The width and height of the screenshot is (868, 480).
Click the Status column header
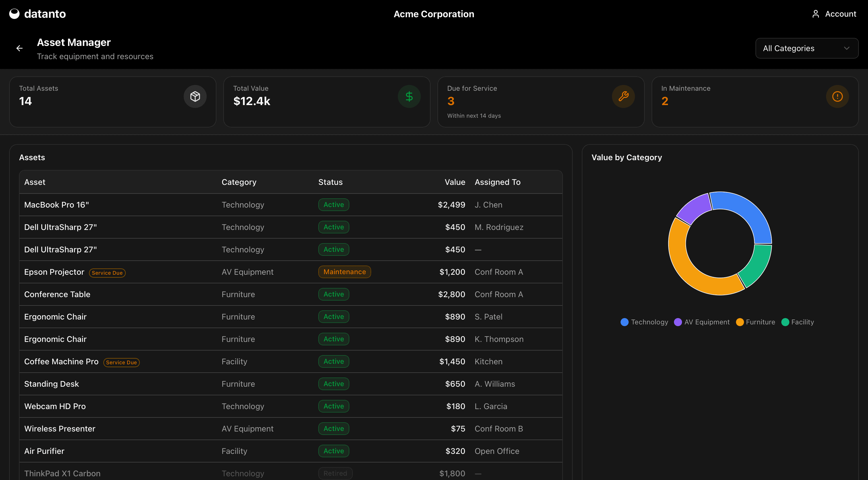coord(330,182)
